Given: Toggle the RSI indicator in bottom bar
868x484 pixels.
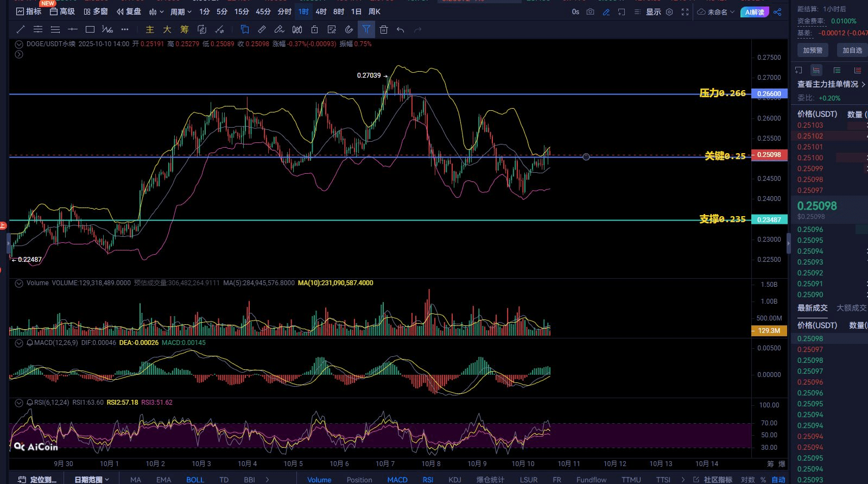Looking at the screenshot, I should click(428, 479).
